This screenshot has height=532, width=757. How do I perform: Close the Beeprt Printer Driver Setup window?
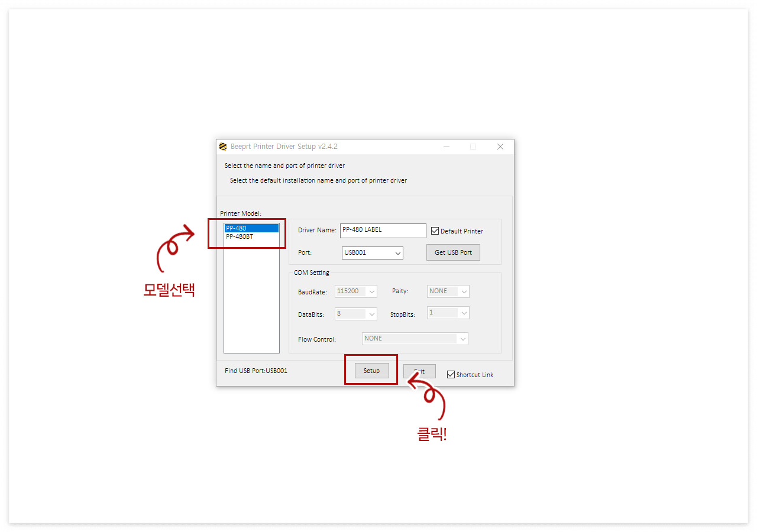500,147
